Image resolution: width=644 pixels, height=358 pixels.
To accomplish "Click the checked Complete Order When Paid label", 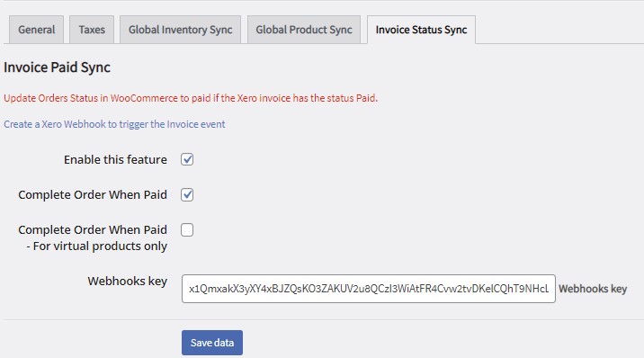I will point(93,194).
